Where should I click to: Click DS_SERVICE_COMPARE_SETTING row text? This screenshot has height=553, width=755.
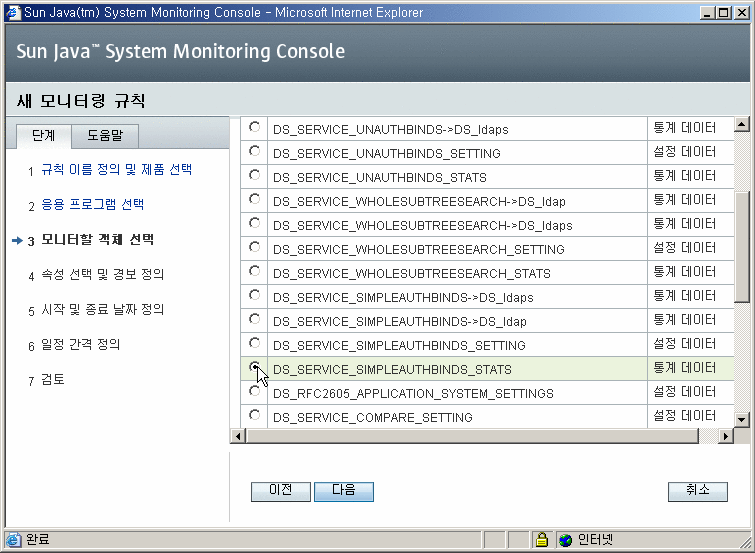pos(373,418)
